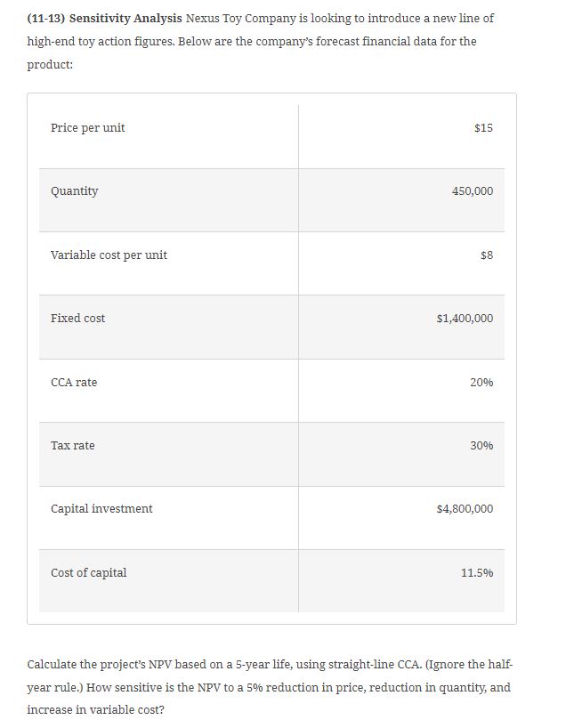
Task: Select the 'CCA rate' row label
Action: pyautogui.click(x=75, y=383)
